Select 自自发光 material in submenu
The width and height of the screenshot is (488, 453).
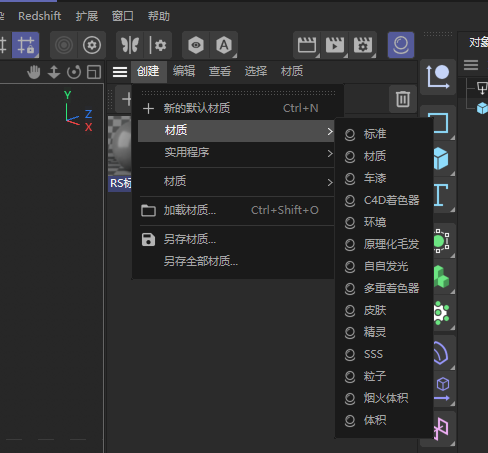pos(384,266)
